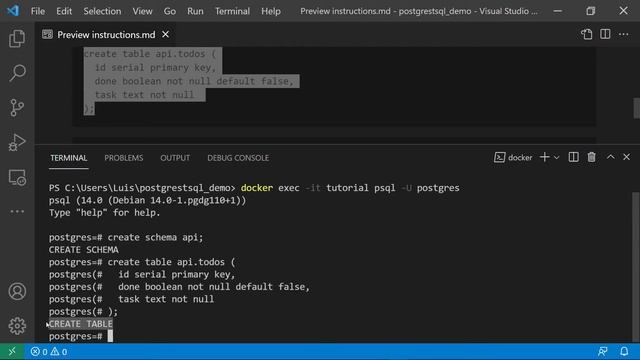Open the feedback icon in status bar
The image size is (640, 360).
click(x=602, y=351)
